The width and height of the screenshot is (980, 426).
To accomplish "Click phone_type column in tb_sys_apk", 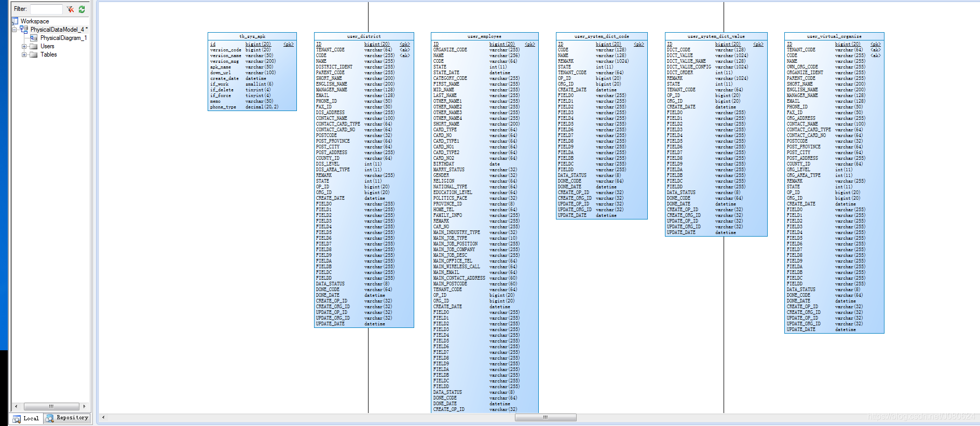I will pos(223,107).
